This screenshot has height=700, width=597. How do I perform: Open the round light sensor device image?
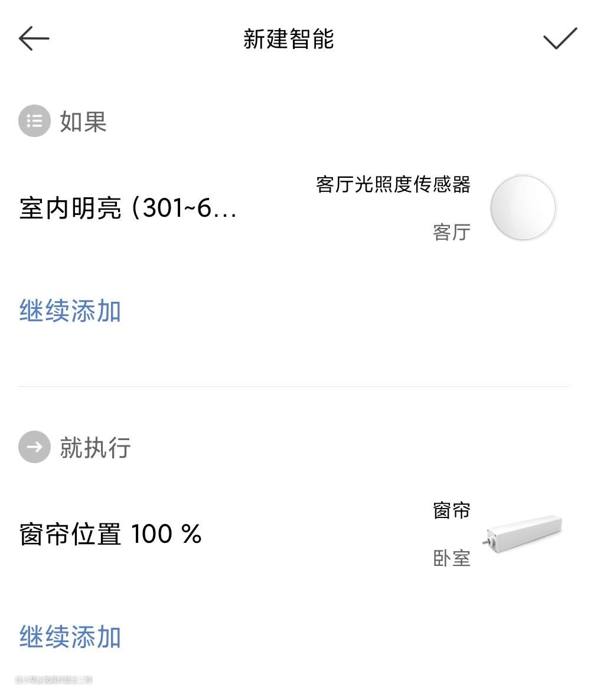coord(523,207)
